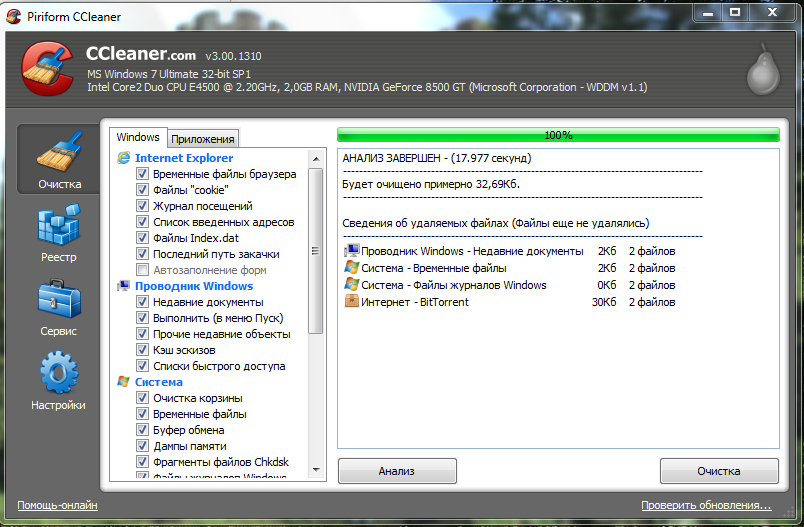Toggle Последний путь закачки checkbox

pos(143,254)
